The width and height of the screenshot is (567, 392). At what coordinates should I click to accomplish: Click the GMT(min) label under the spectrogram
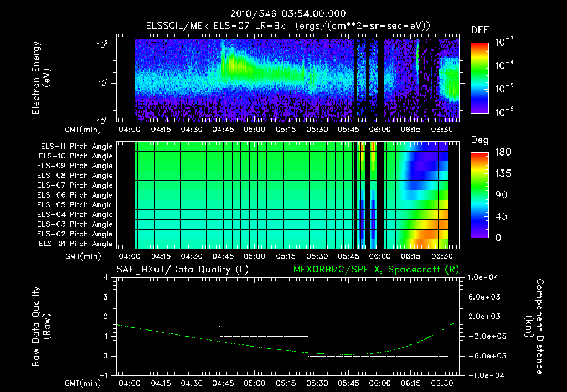(x=83, y=130)
